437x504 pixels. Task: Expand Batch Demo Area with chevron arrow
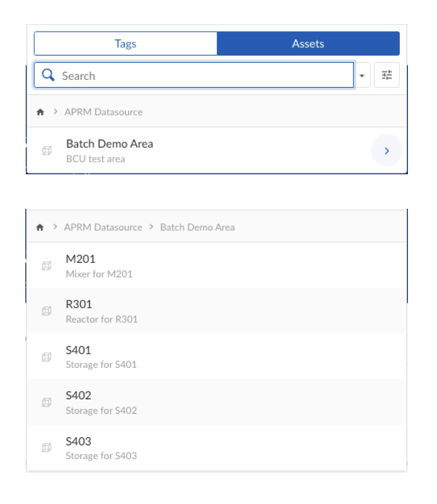(387, 151)
